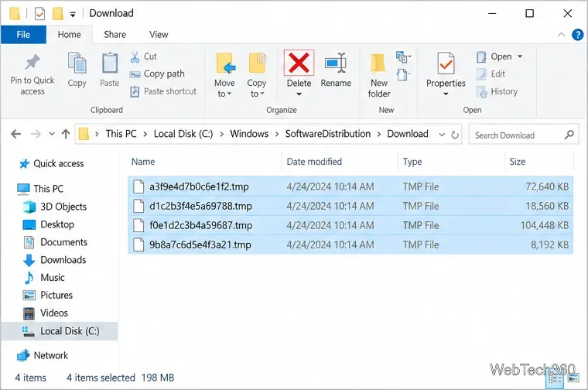Create a New folder
Image resolution: width=588 pixels, height=390 pixels.
[x=379, y=75]
